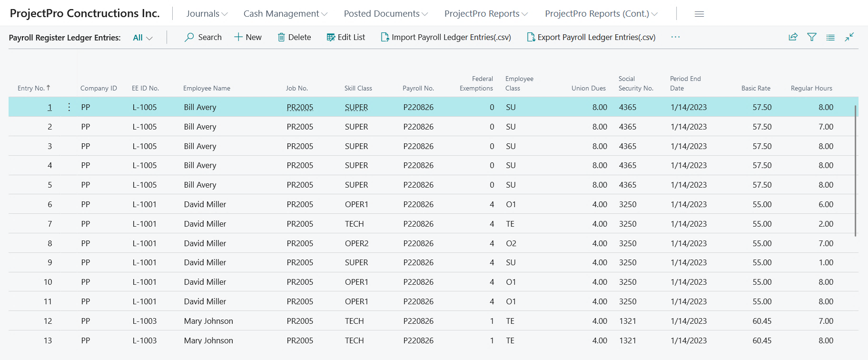
Task: Click the Delete trash can icon
Action: coord(281,37)
